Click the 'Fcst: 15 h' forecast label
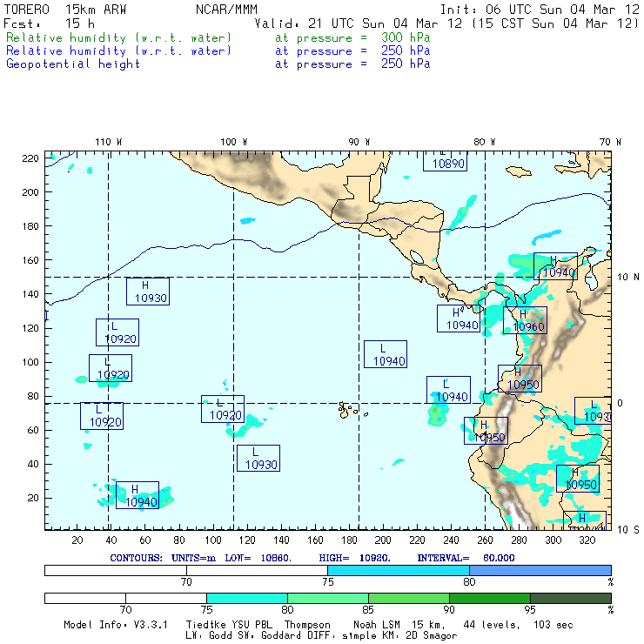The width and height of the screenshot is (644, 644). (50, 23)
